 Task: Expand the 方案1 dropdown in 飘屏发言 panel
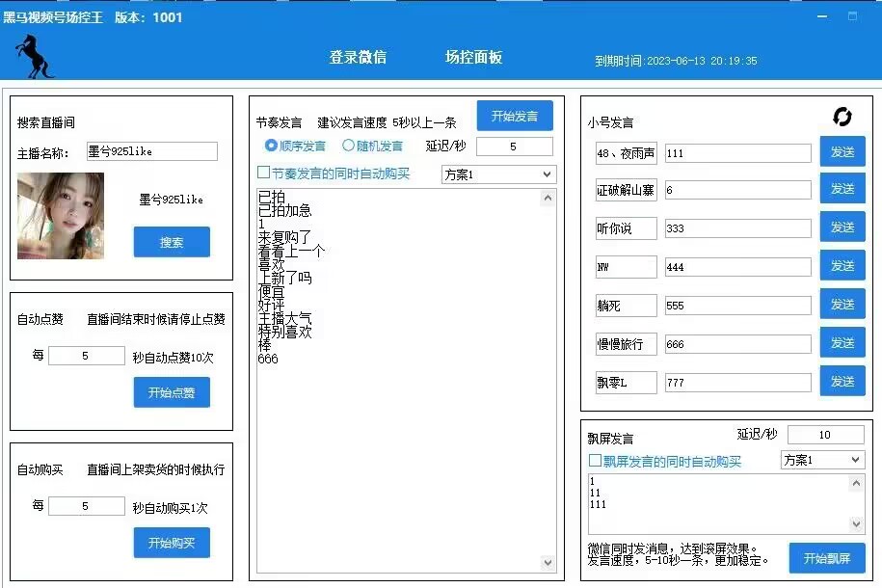click(x=822, y=460)
